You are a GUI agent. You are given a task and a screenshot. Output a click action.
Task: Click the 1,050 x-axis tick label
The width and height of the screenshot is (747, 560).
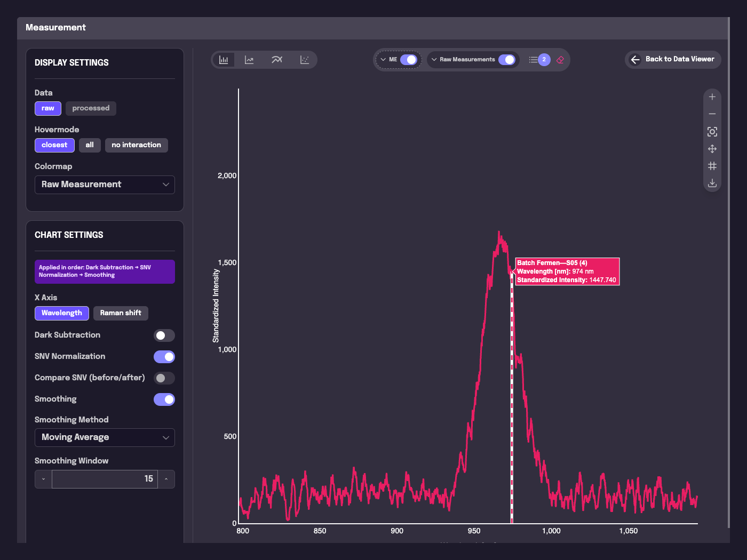tap(629, 531)
